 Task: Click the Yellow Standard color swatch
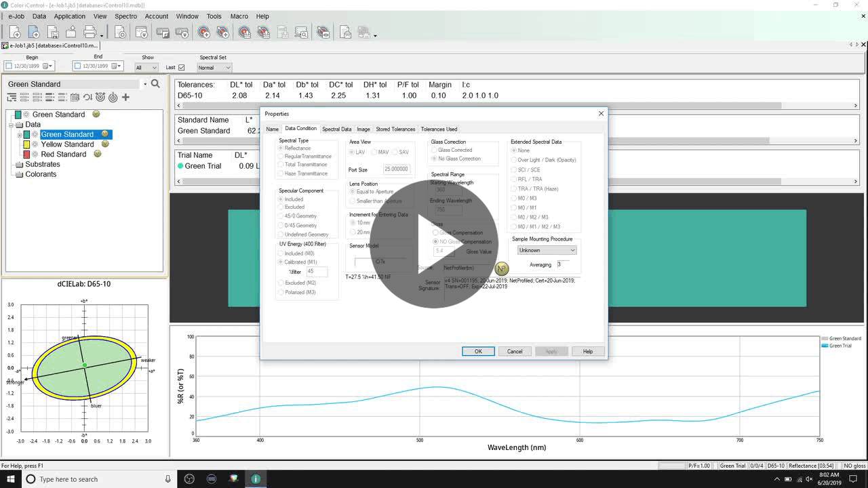pyautogui.click(x=26, y=144)
